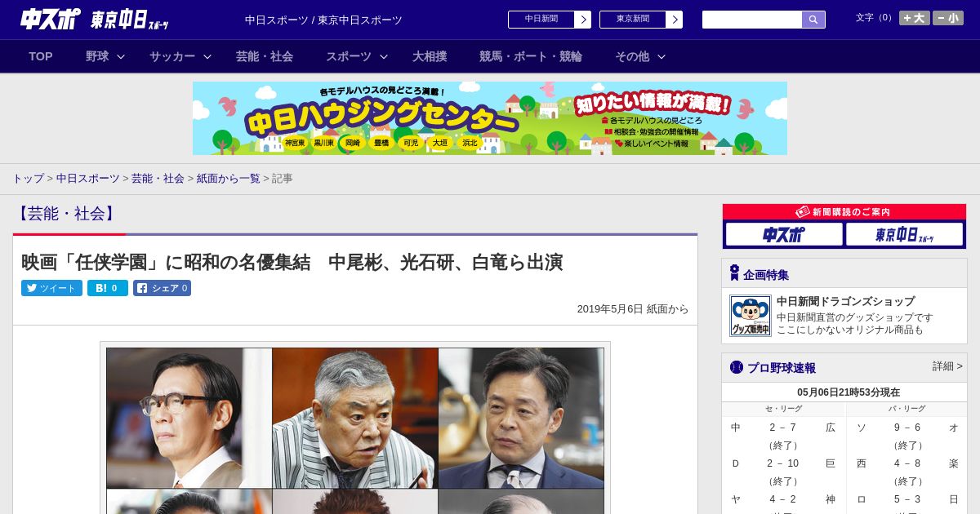This screenshot has height=514, width=980.
Task: Click the D 2-10 巨 score row
Action: tap(783, 463)
